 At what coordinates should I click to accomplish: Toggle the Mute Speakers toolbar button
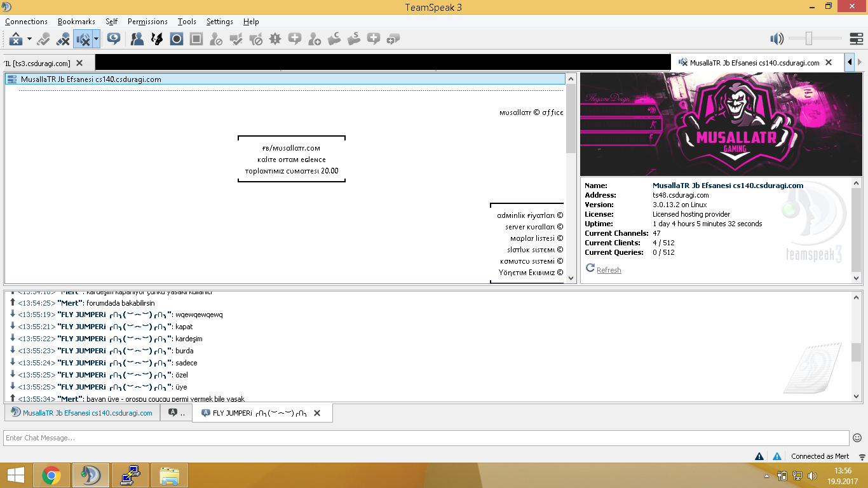coord(83,39)
